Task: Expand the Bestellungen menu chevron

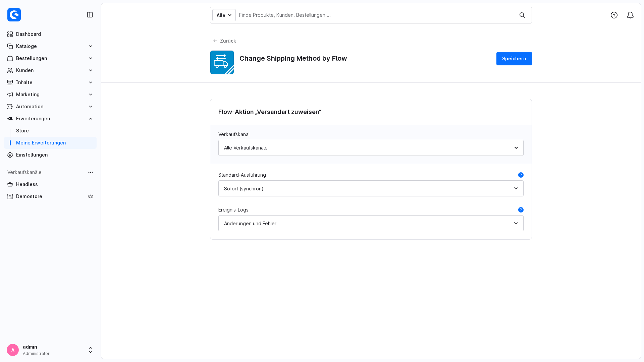Action: 91,58
